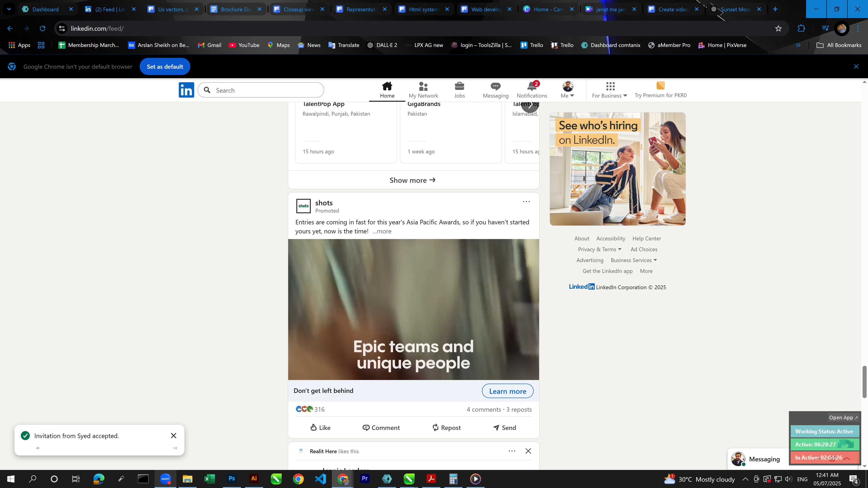Click the Home nav icon

pos(387,90)
